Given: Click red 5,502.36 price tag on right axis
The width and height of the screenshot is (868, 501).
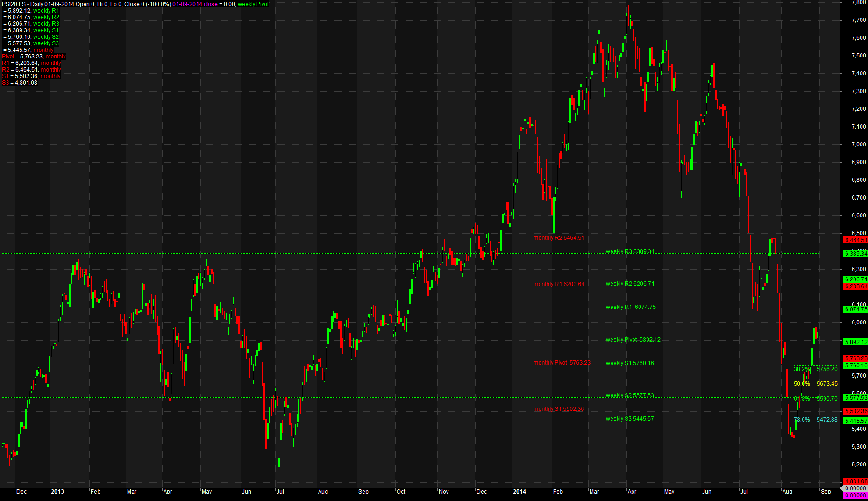Looking at the screenshot, I should [x=855, y=411].
